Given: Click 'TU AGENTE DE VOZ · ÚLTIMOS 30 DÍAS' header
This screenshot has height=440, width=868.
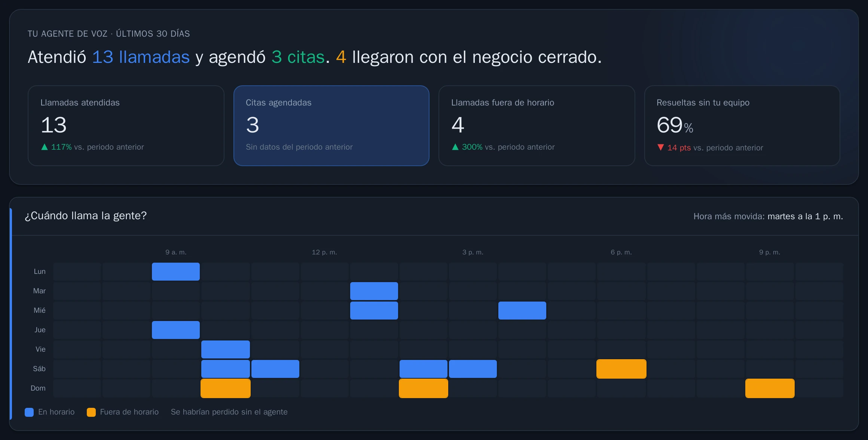Looking at the screenshot, I should [x=109, y=34].
